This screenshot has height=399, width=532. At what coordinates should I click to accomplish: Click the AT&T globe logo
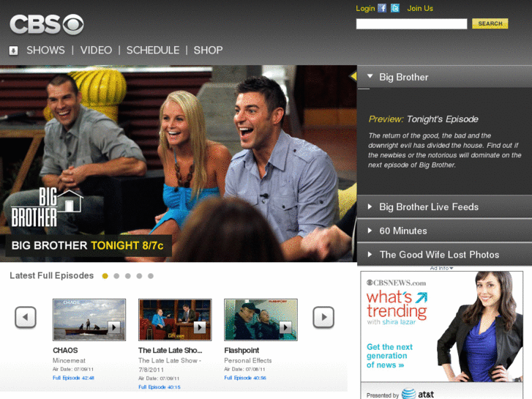(409, 394)
